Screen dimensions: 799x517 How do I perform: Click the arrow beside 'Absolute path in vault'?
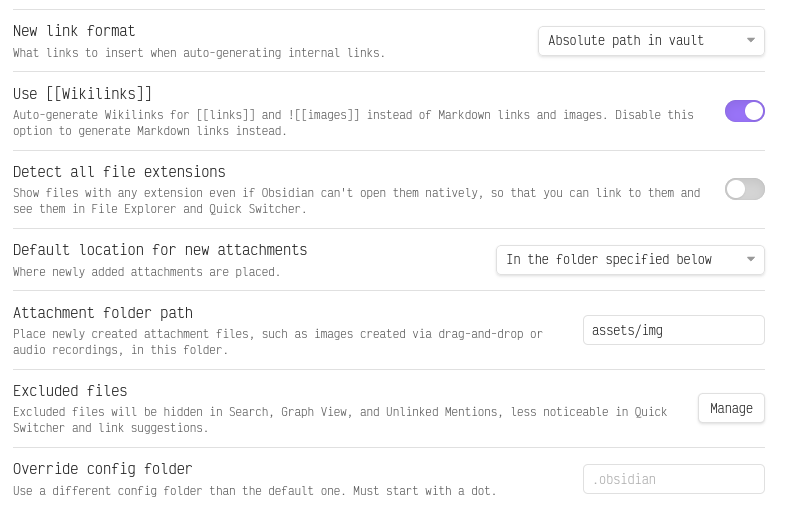751,41
